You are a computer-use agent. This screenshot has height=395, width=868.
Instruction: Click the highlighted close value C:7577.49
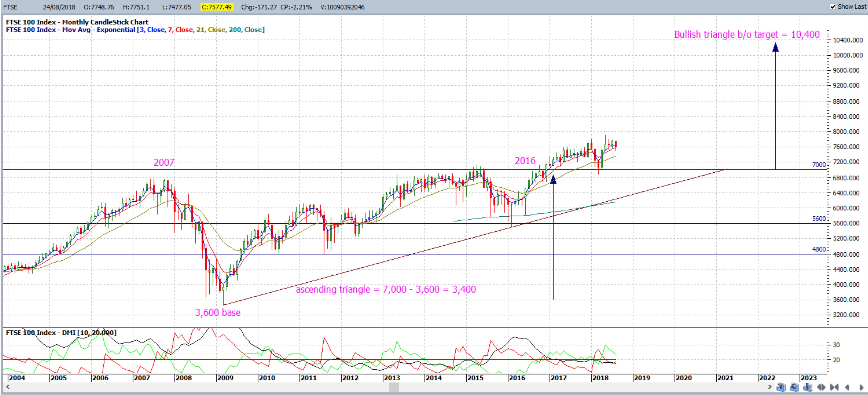tap(217, 7)
